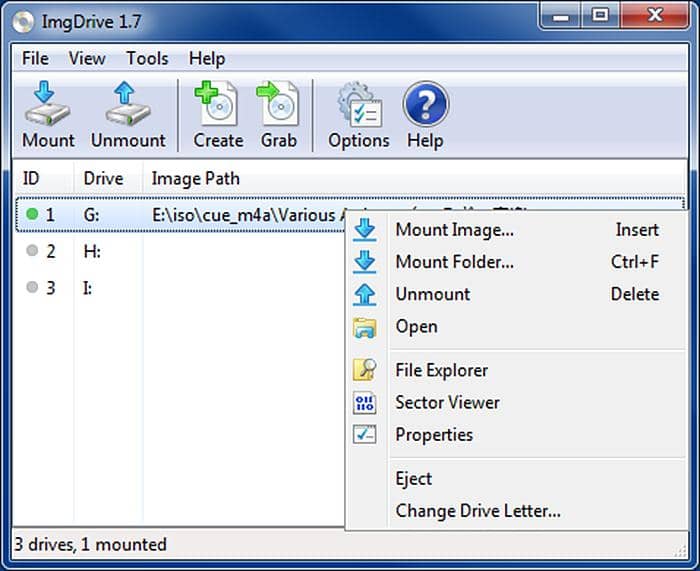Show Properties from context menu
Screen dimensions: 700x571
[x=517, y=435]
